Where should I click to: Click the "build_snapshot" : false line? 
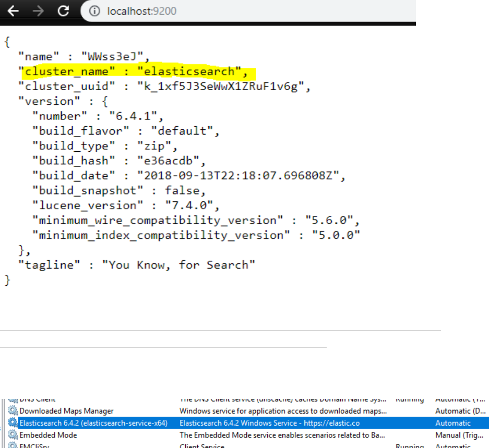(x=119, y=190)
